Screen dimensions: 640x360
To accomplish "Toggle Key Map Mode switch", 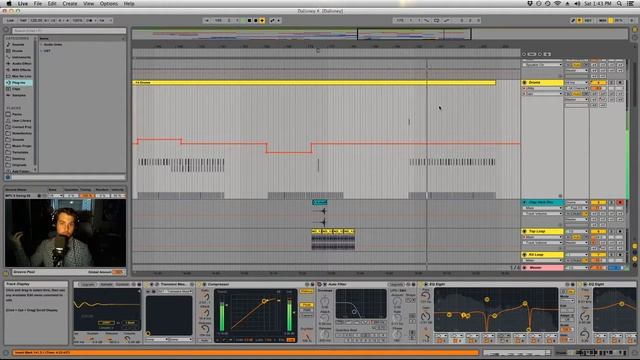I will pos(588,20).
